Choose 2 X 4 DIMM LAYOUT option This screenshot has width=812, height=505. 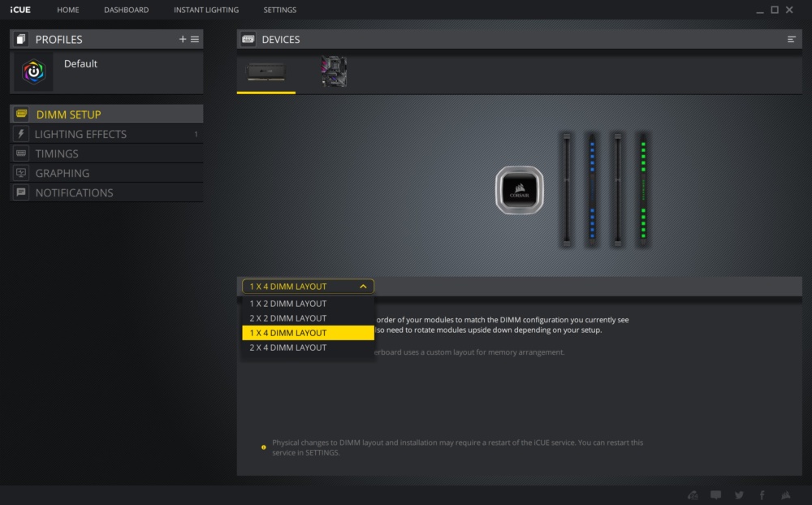(x=308, y=347)
